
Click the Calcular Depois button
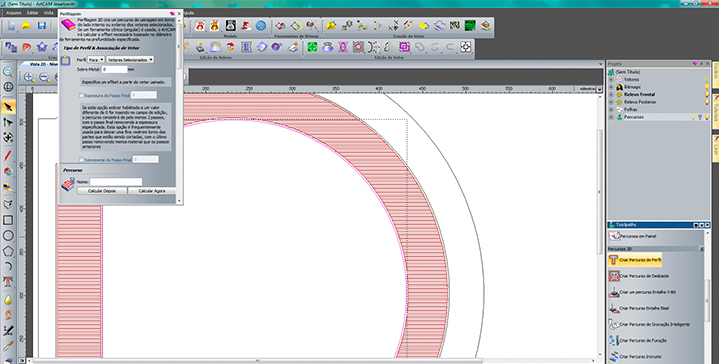tap(102, 191)
